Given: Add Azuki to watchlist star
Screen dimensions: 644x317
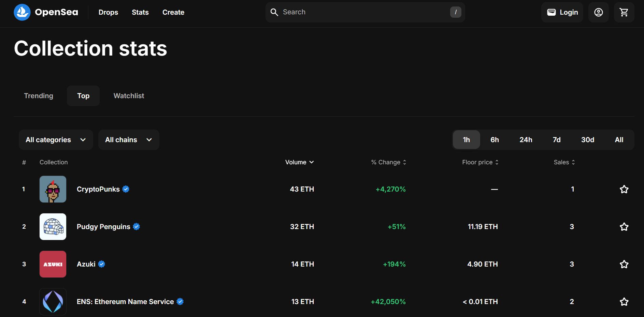Looking at the screenshot, I should 624,264.
